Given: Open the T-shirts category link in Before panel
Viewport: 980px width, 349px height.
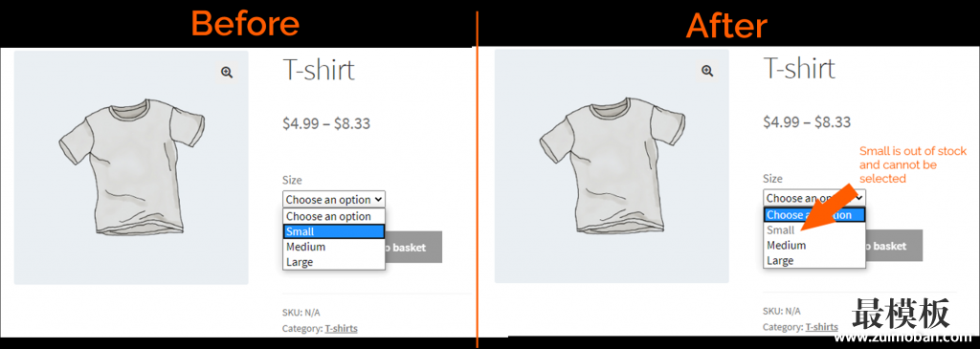Looking at the screenshot, I should (x=342, y=328).
